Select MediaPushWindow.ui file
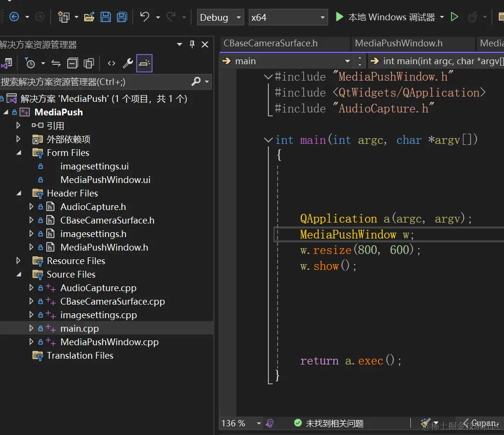This screenshot has width=504, height=435. (105, 180)
